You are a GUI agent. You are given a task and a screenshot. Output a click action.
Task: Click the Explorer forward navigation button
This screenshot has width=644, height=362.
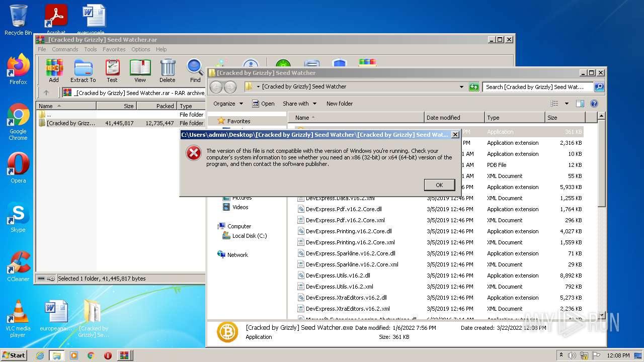[x=230, y=87]
